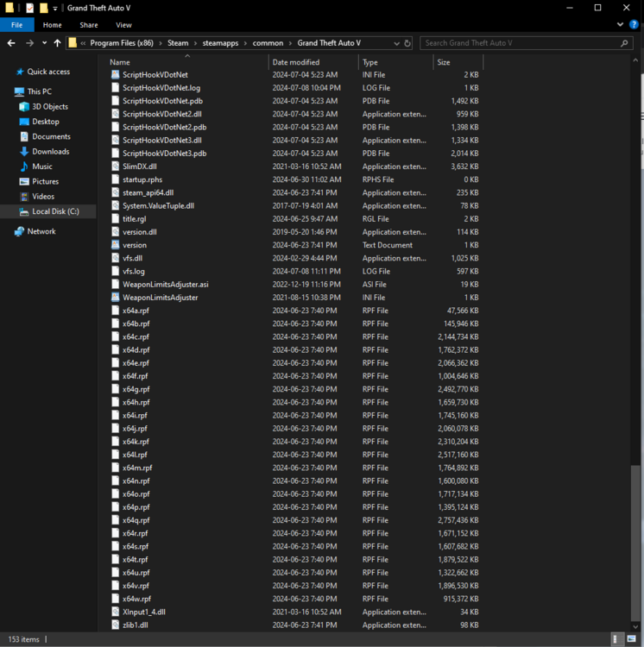Select the WeaponLimitsAdjuster INI file icon

click(x=115, y=298)
